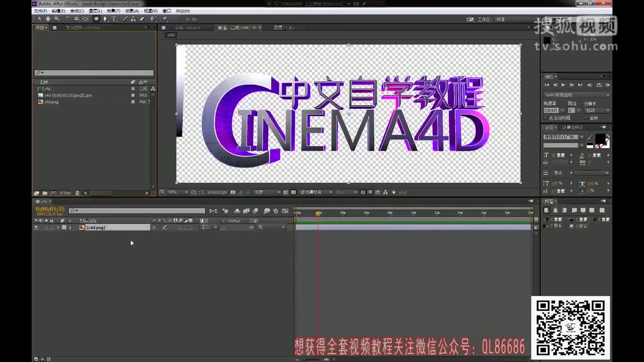Hide the c4d.png layer with eye switch
Screen dimensions: 644x362
click(x=36, y=227)
